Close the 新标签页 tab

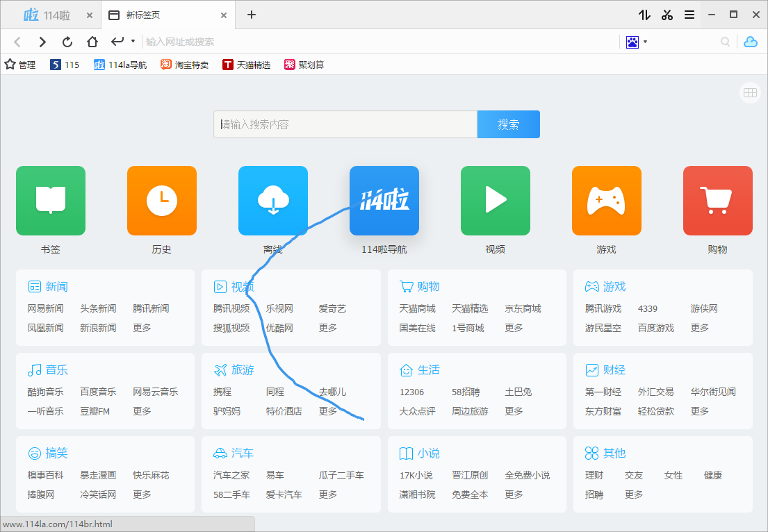click(223, 16)
